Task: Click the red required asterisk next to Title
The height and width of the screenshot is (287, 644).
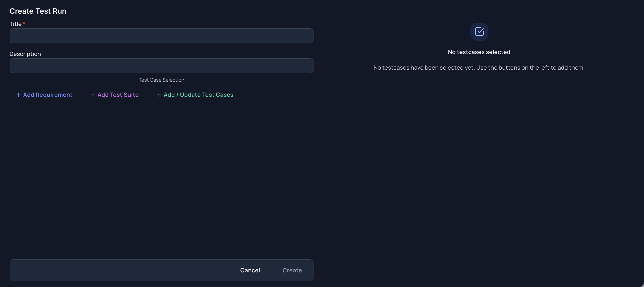Action: pyautogui.click(x=24, y=23)
